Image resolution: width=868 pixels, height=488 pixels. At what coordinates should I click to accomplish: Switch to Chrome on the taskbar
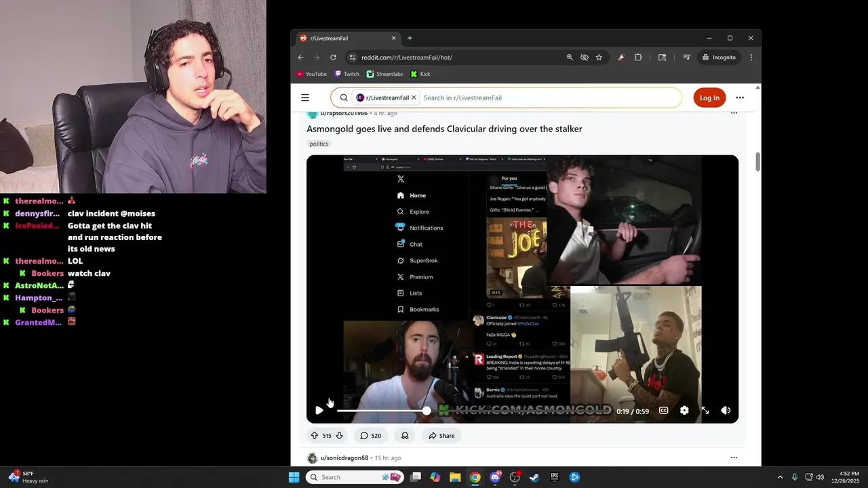tap(475, 477)
